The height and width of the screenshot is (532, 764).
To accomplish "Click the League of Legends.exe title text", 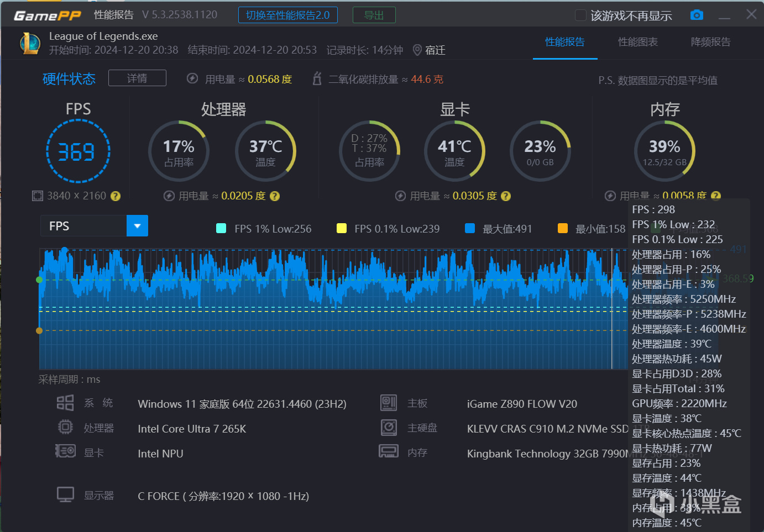I will pyautogui.click(x=103, y=36).
